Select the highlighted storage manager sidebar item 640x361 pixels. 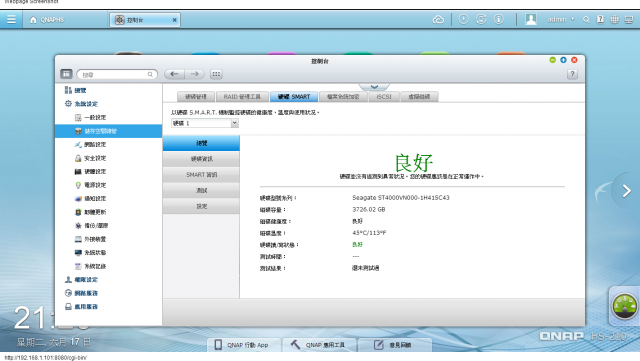(109, 131)
